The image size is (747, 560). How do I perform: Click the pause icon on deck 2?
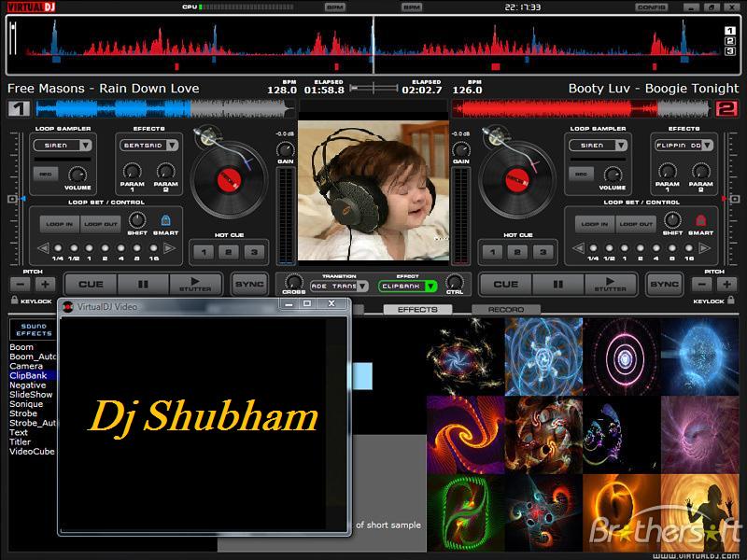[557, 284]
